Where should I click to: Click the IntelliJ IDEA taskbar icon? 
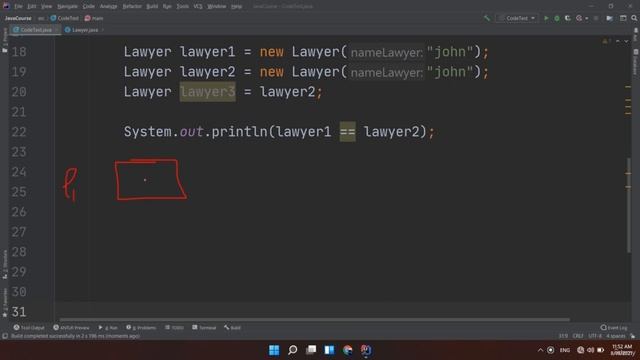(x=366, y=350)
